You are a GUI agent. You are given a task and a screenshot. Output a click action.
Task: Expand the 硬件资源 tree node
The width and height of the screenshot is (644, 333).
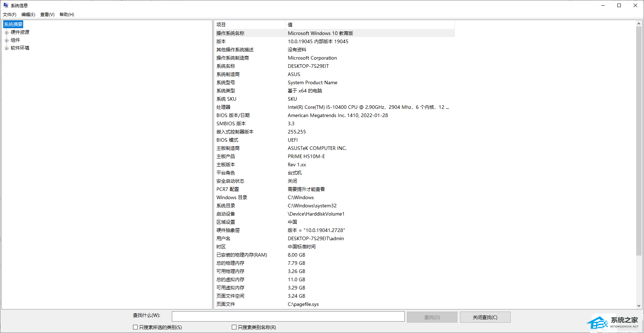point(6,32)
